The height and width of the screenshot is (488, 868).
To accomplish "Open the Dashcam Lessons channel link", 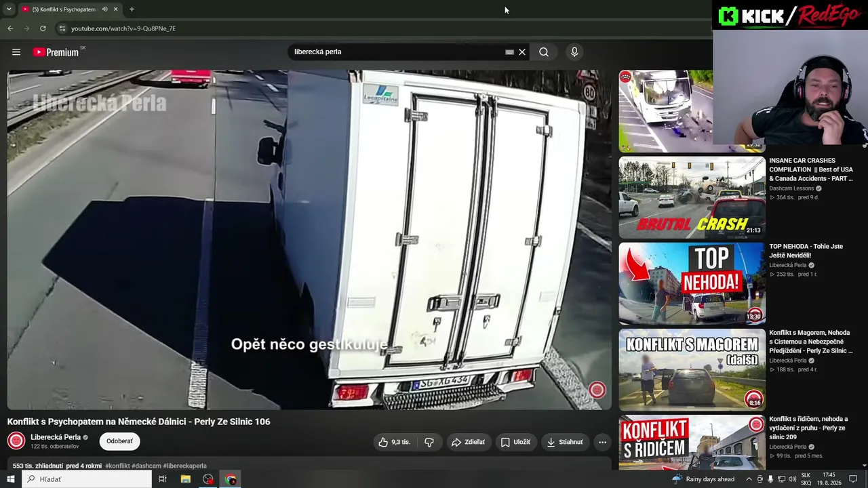I will pos(791,188).
